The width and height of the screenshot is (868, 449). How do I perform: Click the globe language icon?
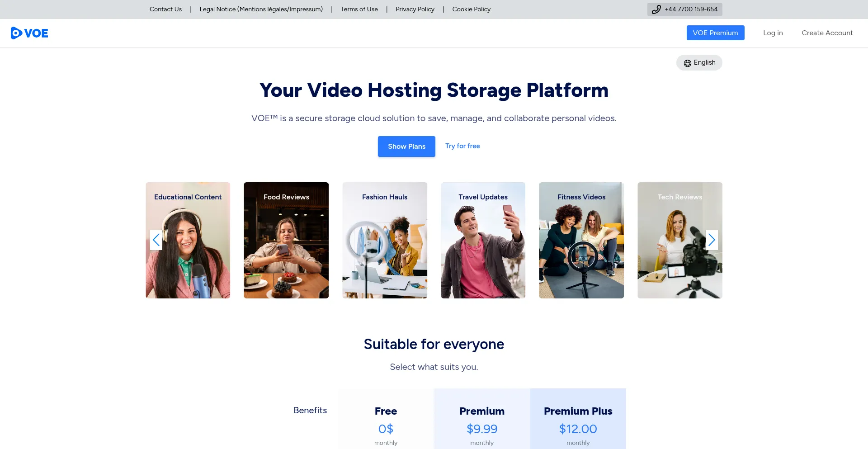[x=687, y=63]
